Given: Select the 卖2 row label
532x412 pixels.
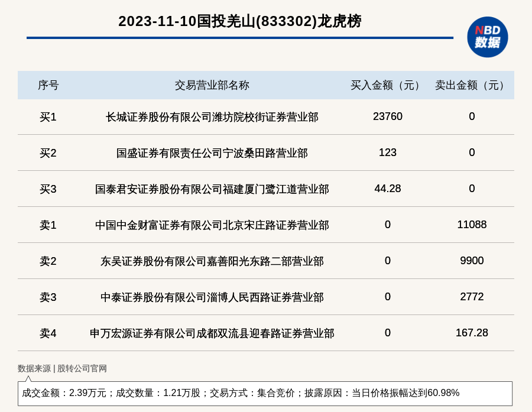Looking at the screenshot, I should pos(48,261).
